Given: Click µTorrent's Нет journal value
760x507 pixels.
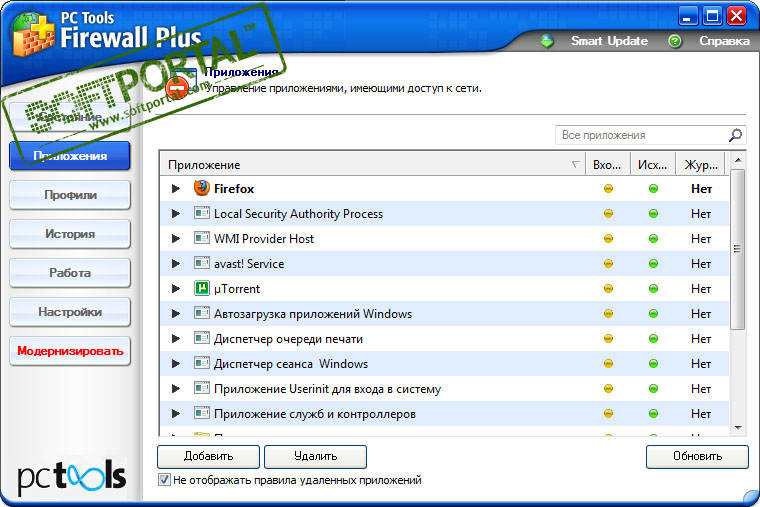Looking at the screenshot, I should point(701,288).
